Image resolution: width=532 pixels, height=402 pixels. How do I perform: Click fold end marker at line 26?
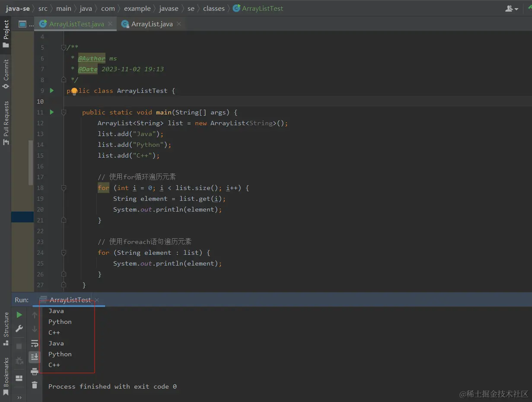point(64,274)
